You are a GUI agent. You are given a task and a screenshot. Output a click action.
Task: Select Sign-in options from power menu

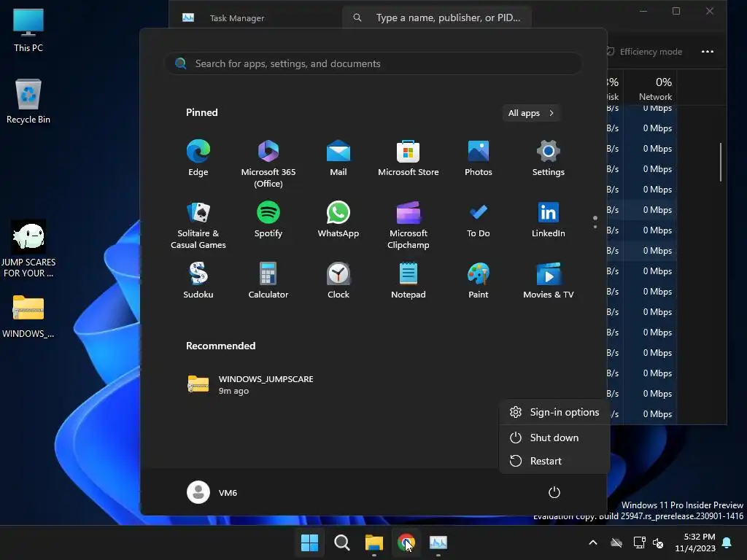[554, 413]
